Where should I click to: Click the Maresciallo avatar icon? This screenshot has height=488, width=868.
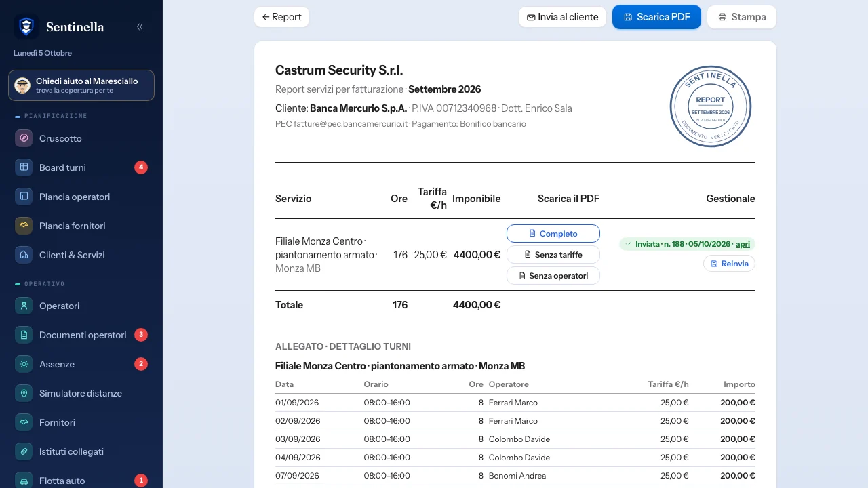click(22, 85)
